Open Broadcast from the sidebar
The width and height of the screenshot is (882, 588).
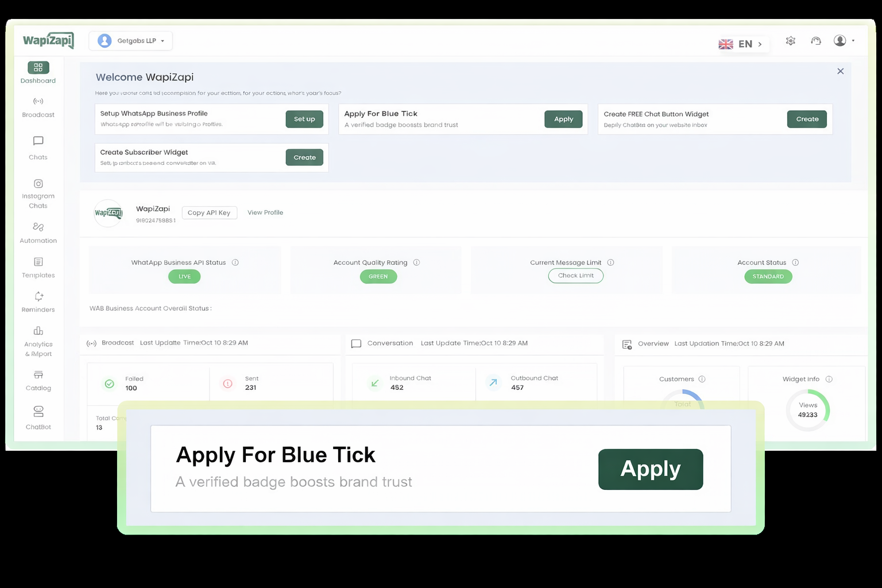(x=38, y=107)
